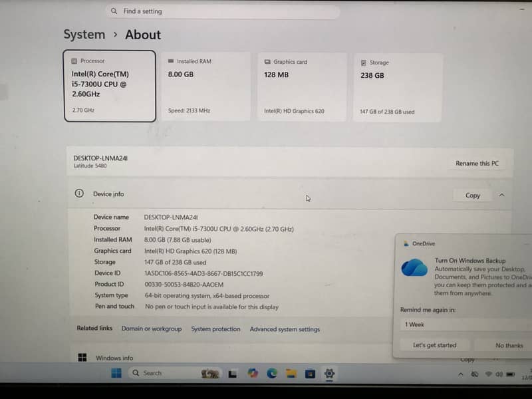This screenshot has width=532, height=399.
Task: Copy the Device info details
Action: coord(473,196)
